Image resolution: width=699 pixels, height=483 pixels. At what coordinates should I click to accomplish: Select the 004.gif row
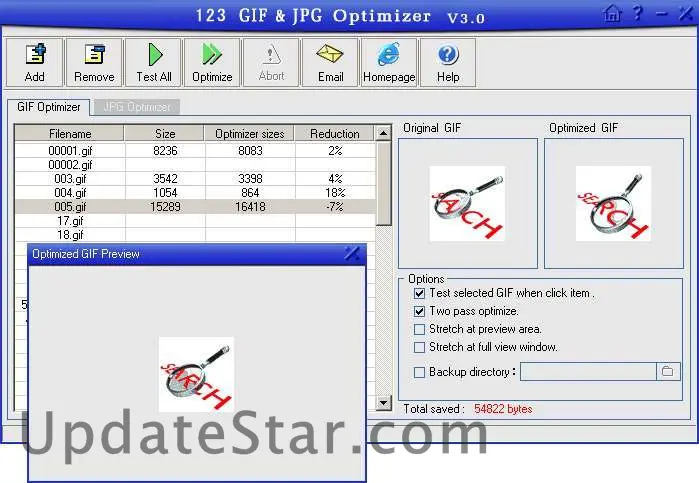click(195, 193)
